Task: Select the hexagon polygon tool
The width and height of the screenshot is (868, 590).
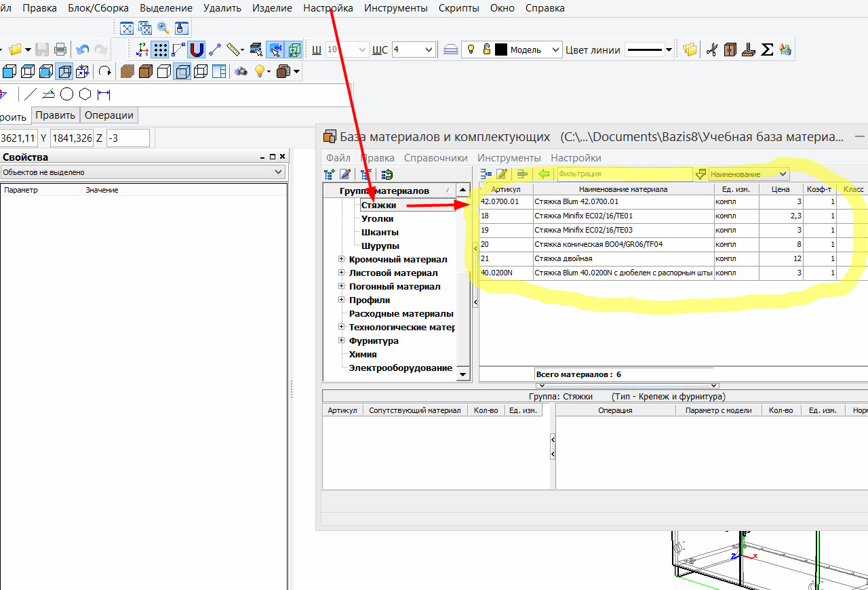Action: point(85,94)
